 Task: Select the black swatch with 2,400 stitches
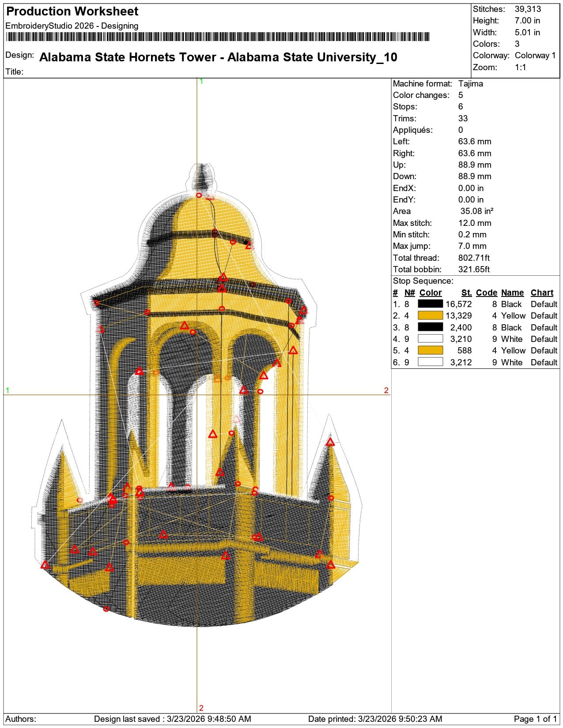click(x=430, y=327)
